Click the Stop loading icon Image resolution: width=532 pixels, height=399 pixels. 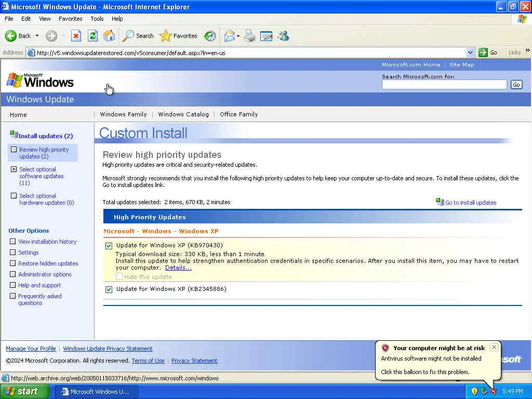76,36
